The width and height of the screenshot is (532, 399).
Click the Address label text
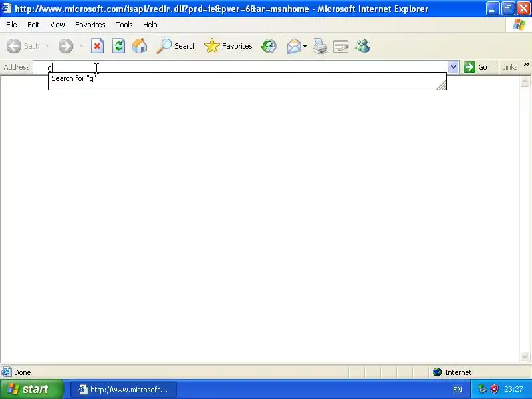(16, 67)
